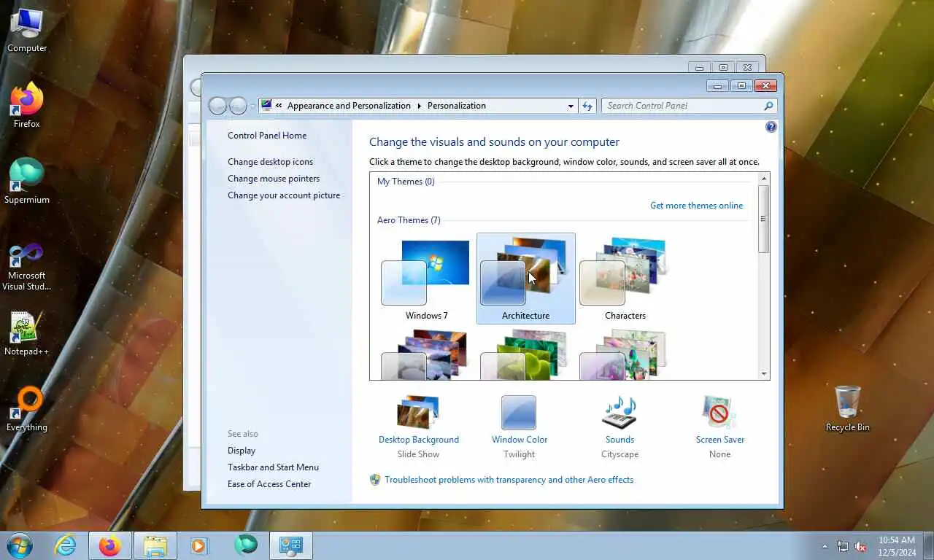Switch to Firefox in the taskbar

(x=110, y=545)
